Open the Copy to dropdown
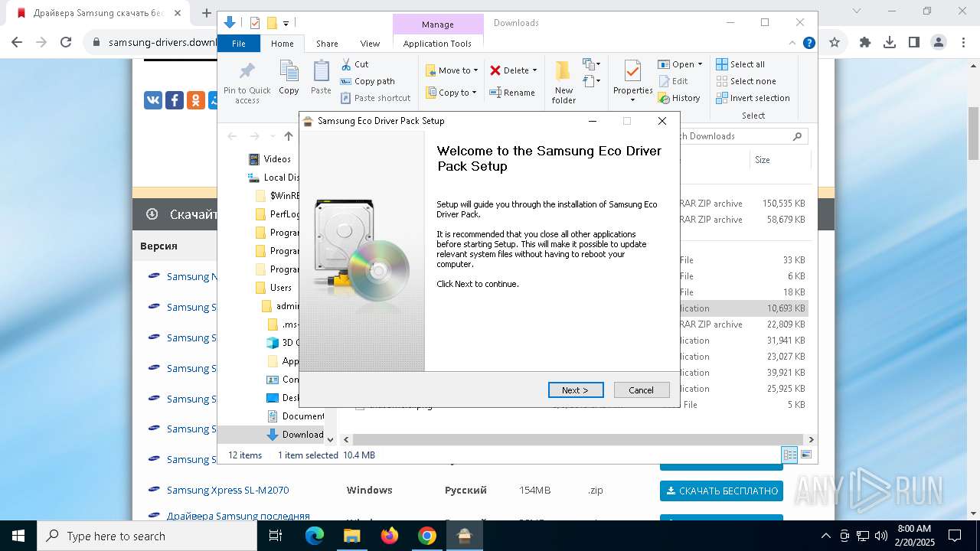Image resolution: width=980 pixels, height=551 pixels. tap(451, 93)
